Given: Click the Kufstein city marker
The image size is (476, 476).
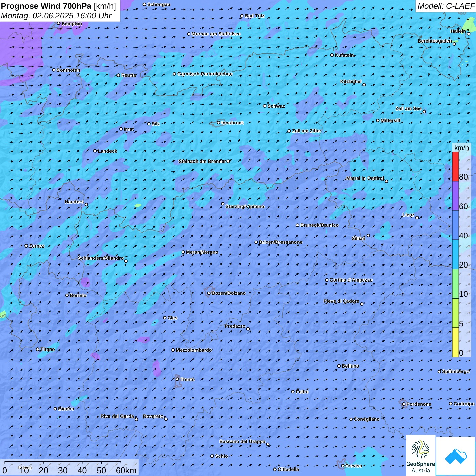Looking at the screenshot, I should pos(332,55).
